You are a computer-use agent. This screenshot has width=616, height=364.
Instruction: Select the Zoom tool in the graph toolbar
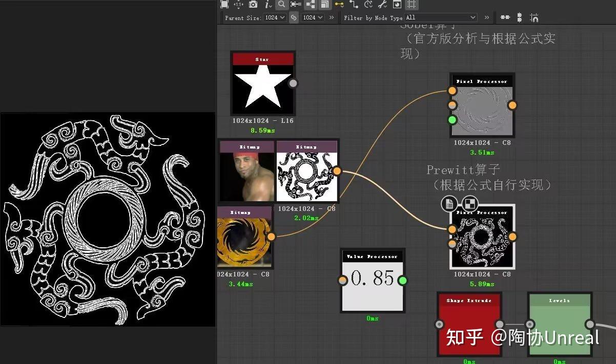[x=281, y=5]
